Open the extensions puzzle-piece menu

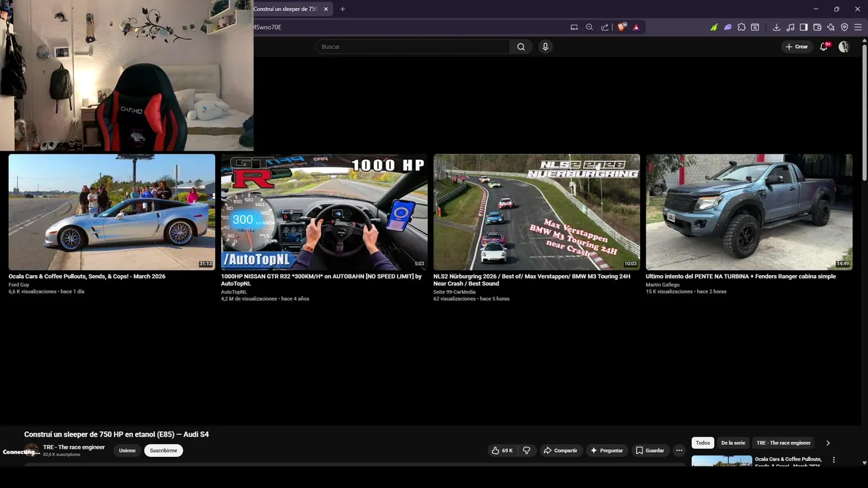click(741, 27)
